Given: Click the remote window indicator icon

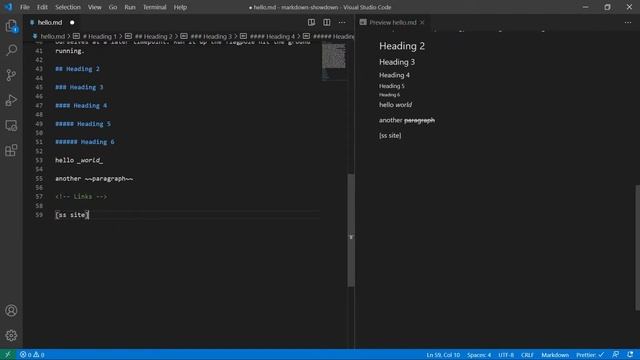Looking at the screenshot, I should [8, 355].
